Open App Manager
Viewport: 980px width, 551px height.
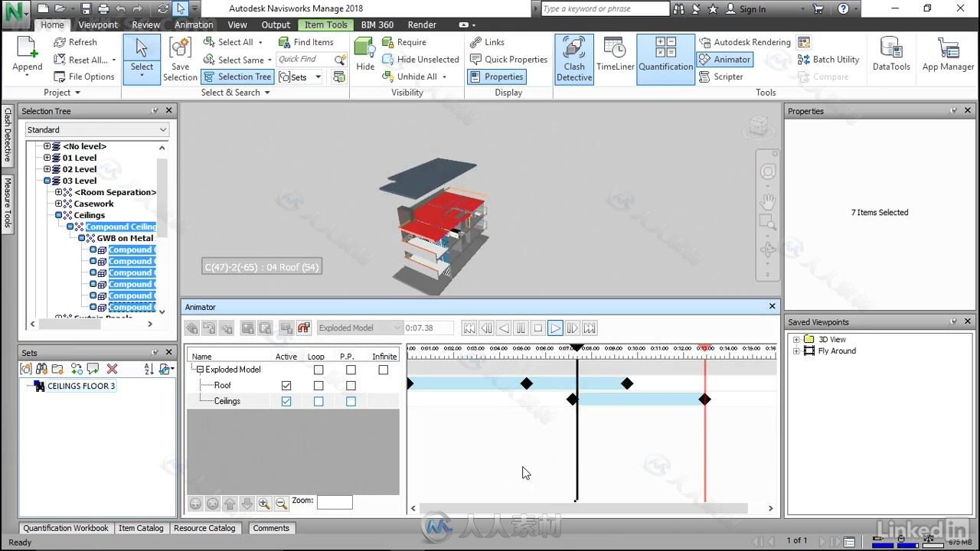pos(948,54)
